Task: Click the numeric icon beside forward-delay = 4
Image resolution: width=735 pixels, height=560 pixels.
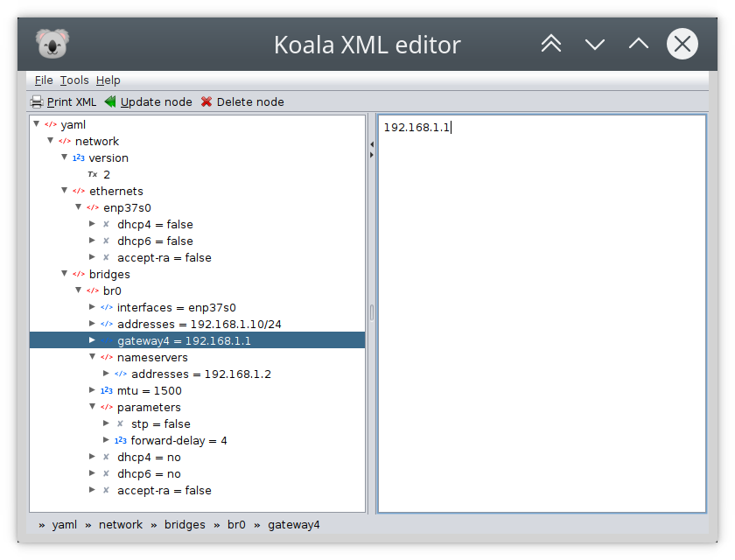Action: tap(121, 440)
